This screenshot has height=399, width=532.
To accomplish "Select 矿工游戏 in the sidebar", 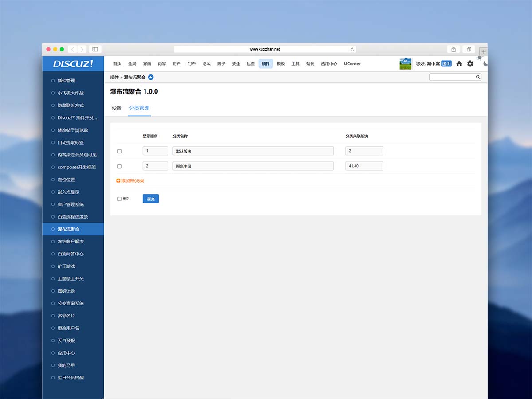I will (66, 266).
